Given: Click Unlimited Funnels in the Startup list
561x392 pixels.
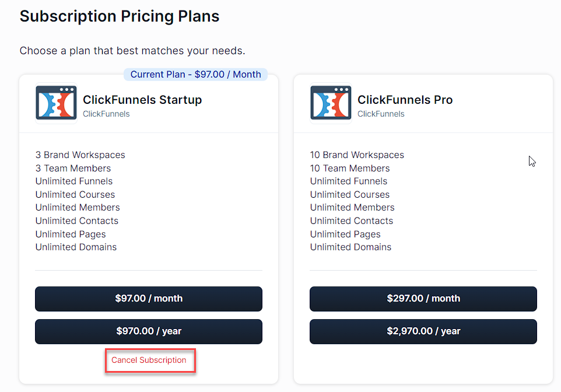Looking at the screenshot, I should pyautogui.click(x=73, y=181).
